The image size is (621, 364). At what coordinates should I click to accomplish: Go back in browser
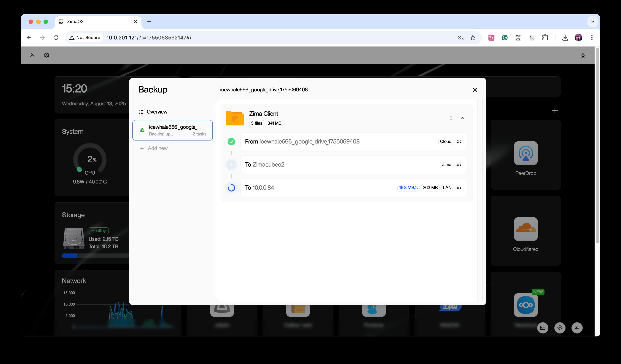(x=29, y=38)
